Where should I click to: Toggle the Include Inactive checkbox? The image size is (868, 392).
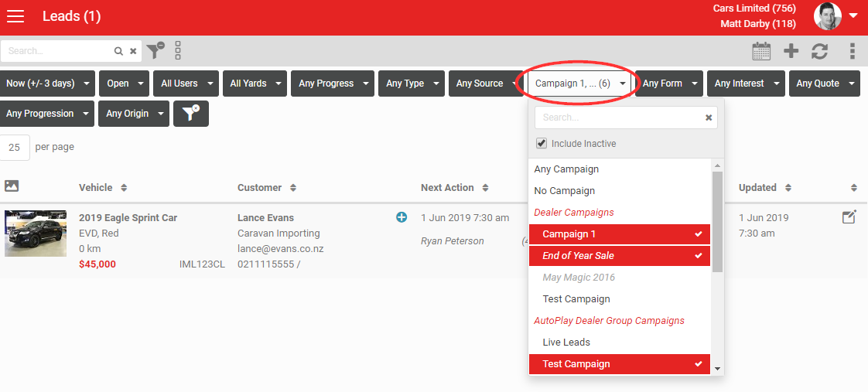(x=542, y=143)
